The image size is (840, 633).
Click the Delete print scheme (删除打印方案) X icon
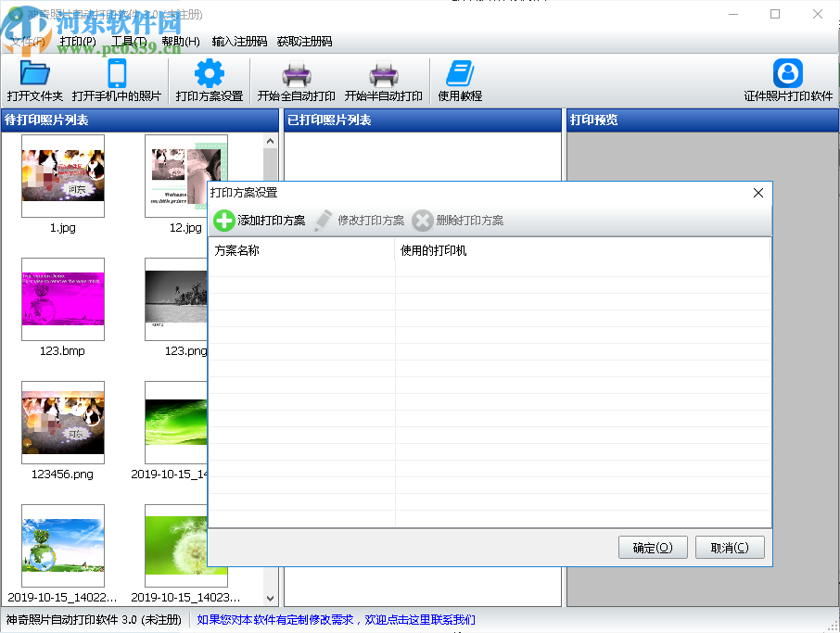point(422,221)
